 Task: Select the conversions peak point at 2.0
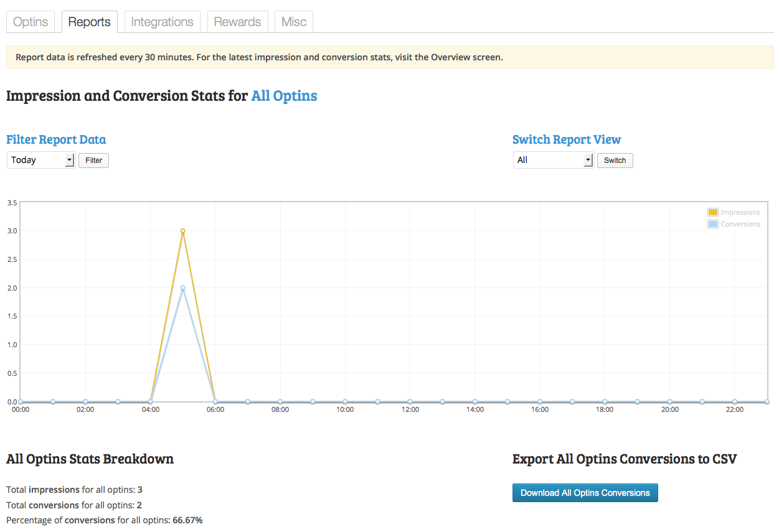pyautogui.click(x=183, y=288)
